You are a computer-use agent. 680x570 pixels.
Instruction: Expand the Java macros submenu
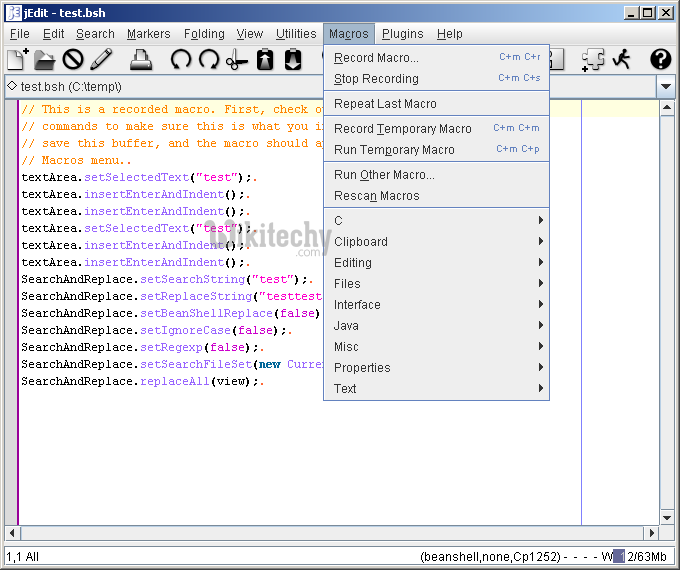(x=437, y=325)
